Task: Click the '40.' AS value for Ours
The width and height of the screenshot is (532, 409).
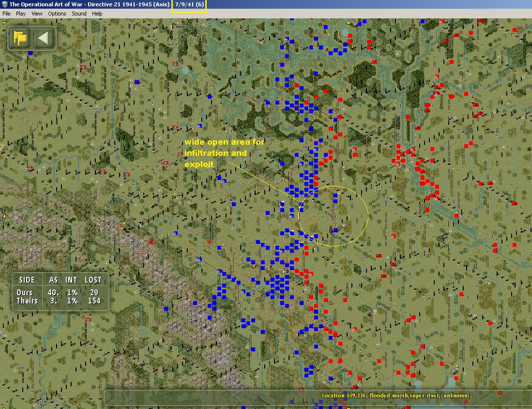Action: [x=53, y=292]
